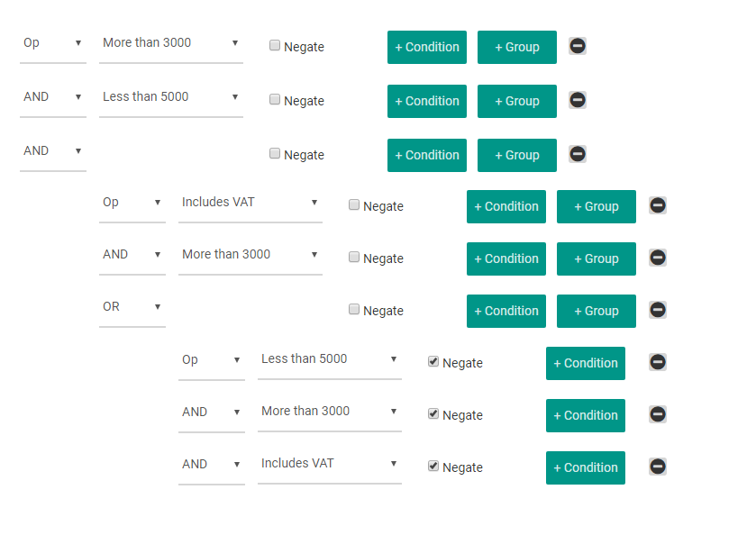Image resolution: width=756 pixels, height=544 pixels.
Task: Expand the 'Includes VAT' dropdown beside the Op selector
Action: tap(250, 203)
